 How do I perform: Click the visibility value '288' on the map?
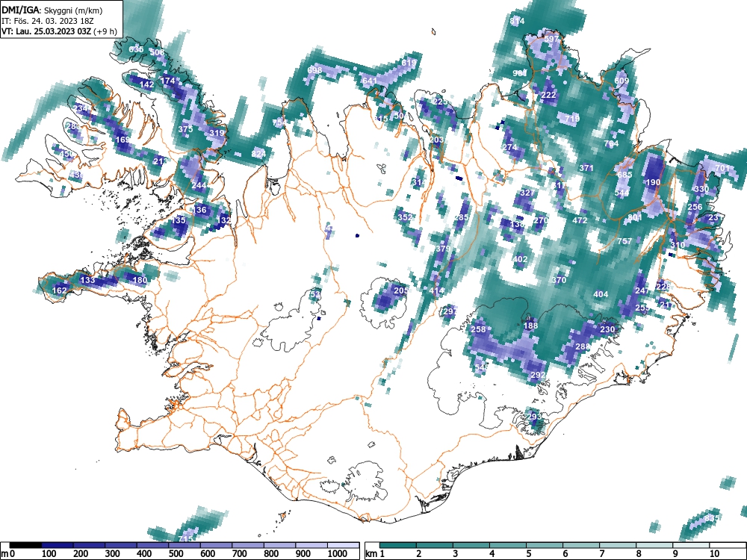click(x=583, y=346)
